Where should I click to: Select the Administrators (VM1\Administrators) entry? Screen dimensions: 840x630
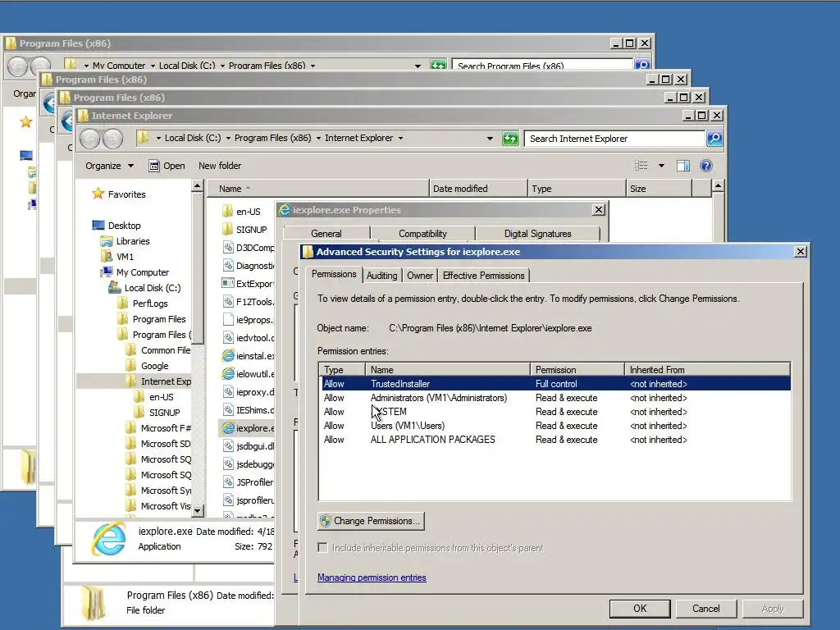(x=555, y=398)
